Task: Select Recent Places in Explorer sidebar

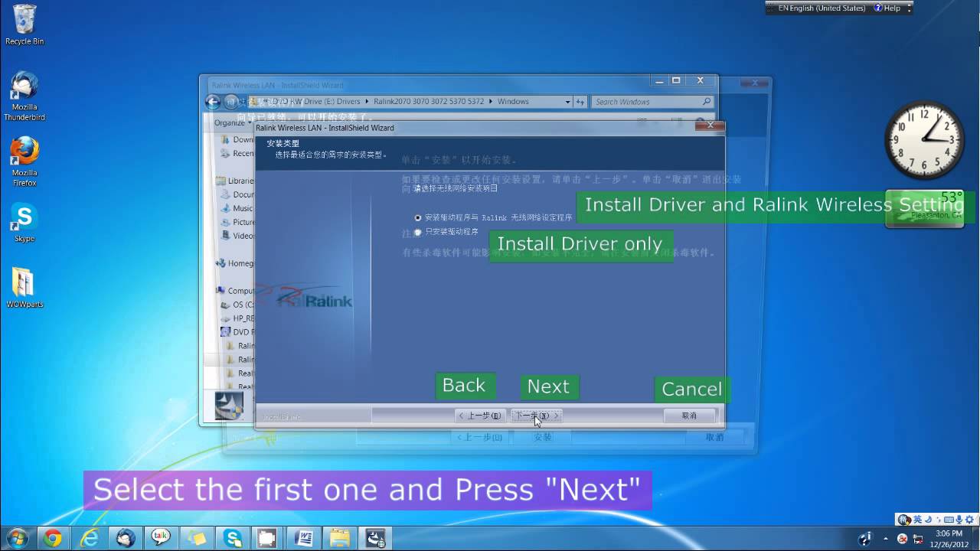Action: [238, 154]
